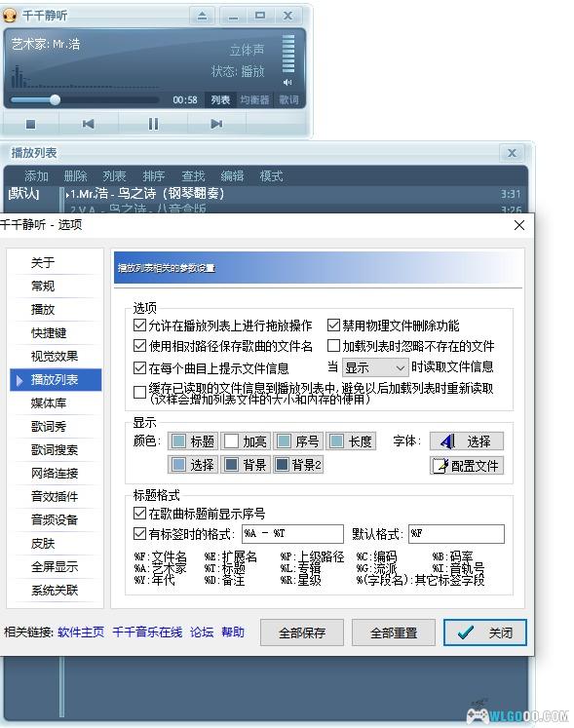574x728 pixels.
Task: Pick the 加亮 highlight color swatch
Action: tap(246, 441)
